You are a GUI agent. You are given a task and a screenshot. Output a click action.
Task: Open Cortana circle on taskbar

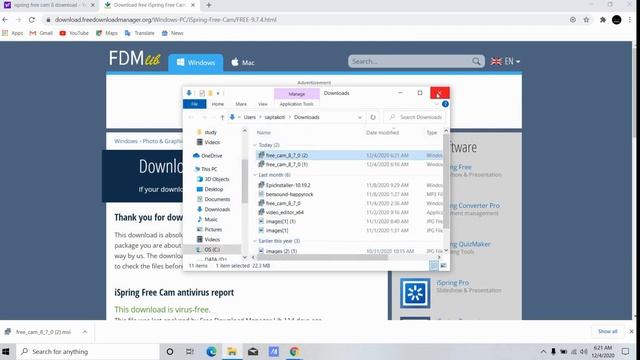click(x=170, y=351)
